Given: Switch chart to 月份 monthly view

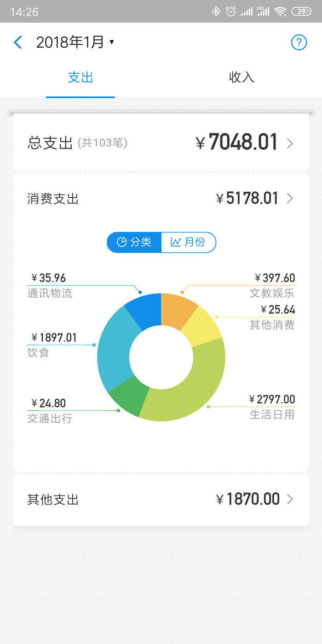Looking at the screenshot, I should [x=188, y=242].
